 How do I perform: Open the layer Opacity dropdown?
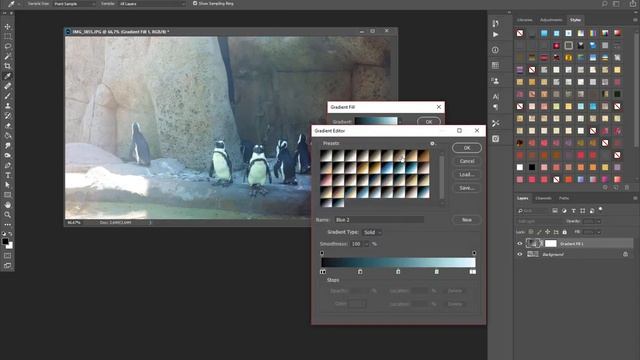click(599, 221)
